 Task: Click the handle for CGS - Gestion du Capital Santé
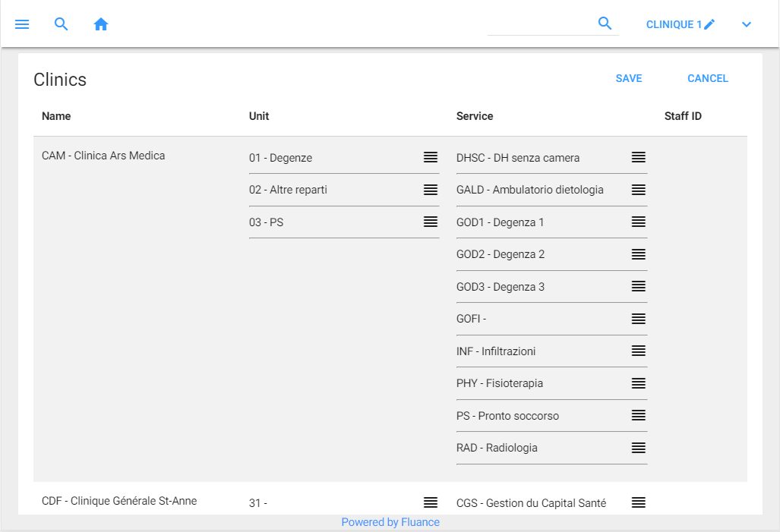639,502
